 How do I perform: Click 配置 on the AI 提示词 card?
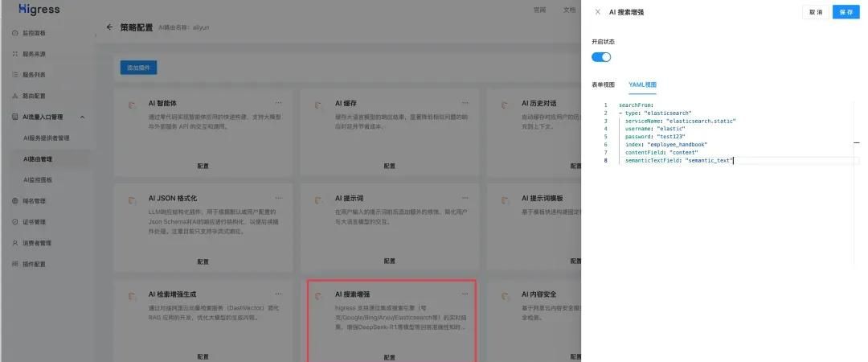tap(390, 261)
